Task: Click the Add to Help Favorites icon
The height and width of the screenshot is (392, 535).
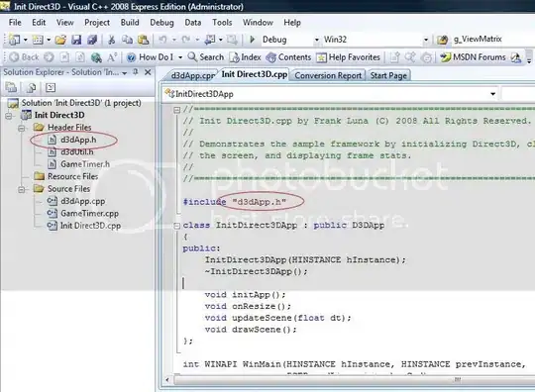Action: tap(394, 57)
